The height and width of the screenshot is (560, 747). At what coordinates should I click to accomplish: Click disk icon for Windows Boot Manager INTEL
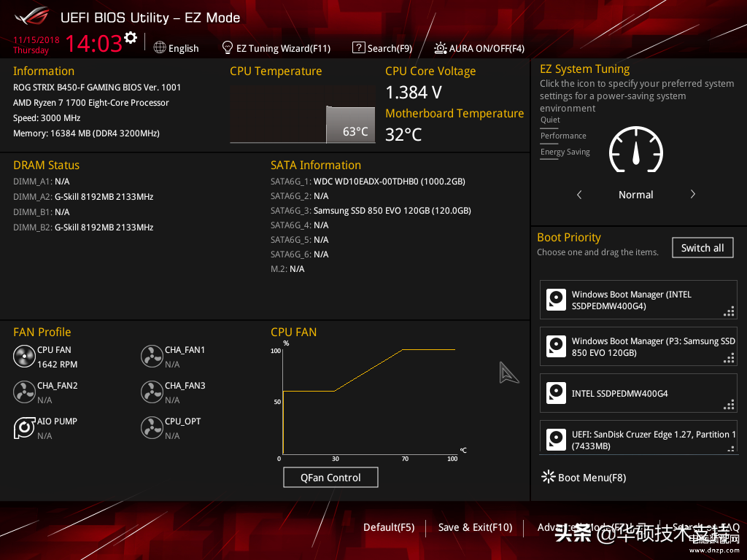(556, 300)
